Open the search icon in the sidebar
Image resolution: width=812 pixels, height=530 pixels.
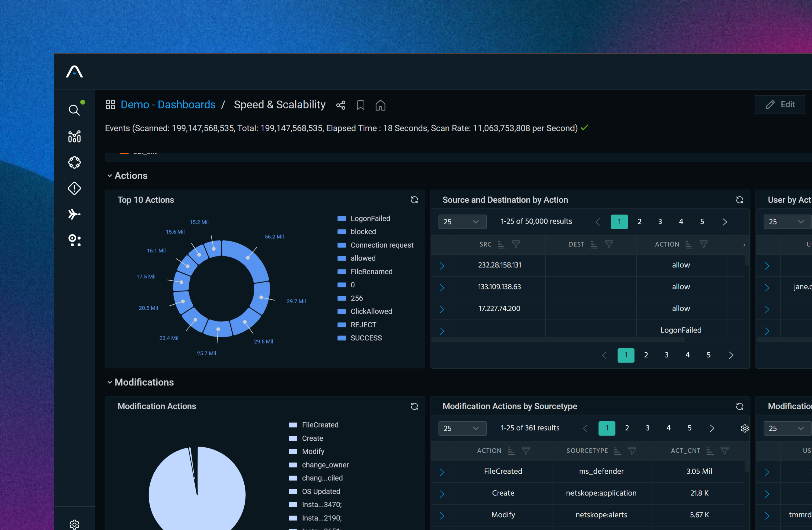pyautogui.click(x=74, y=110)
